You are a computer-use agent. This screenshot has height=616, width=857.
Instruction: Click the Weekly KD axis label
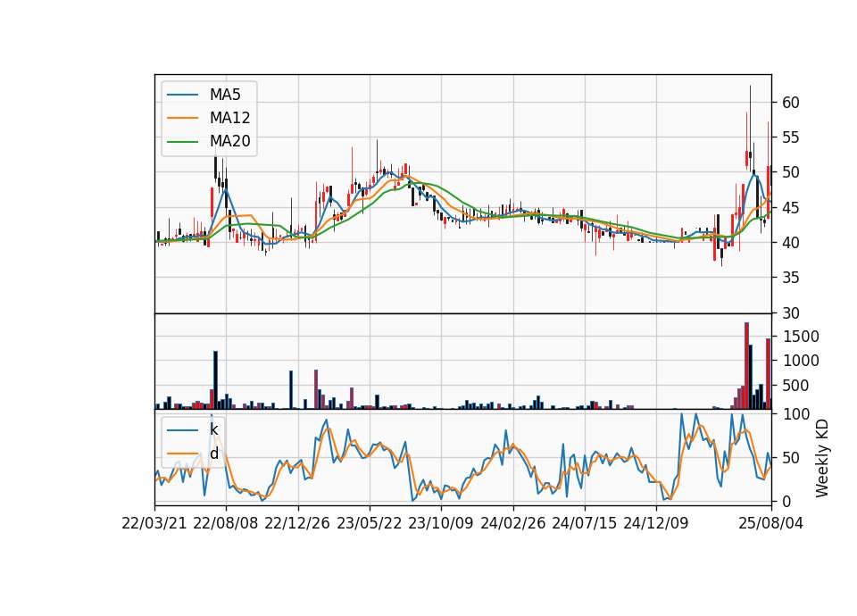[x=822, y=458]
